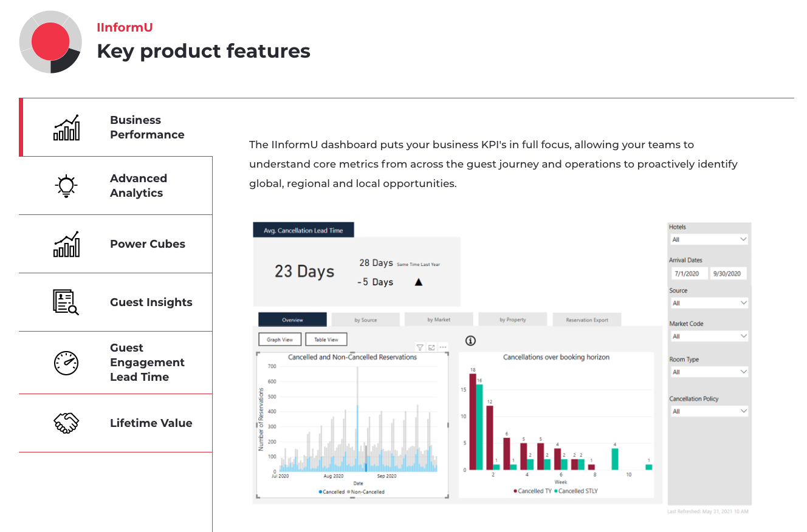Switch to the by Source tab

pyautogui.click(x=366, y=319)
